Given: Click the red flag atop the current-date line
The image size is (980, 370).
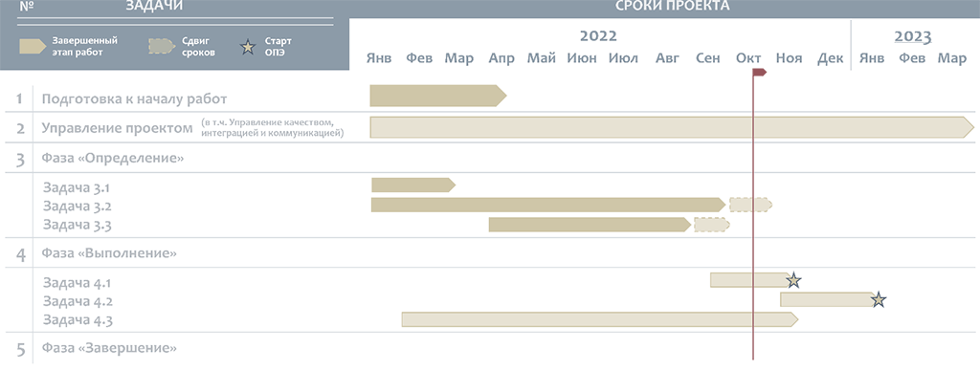Looking at the screenshot, I should pos(759,73).
